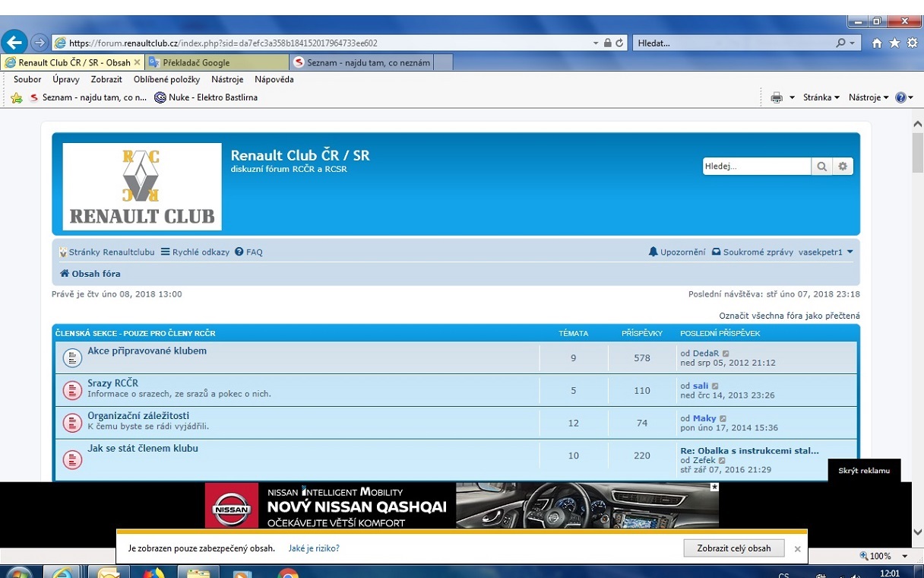Click forum icon beside Akce připravované klubem

[x=72, y=357]
